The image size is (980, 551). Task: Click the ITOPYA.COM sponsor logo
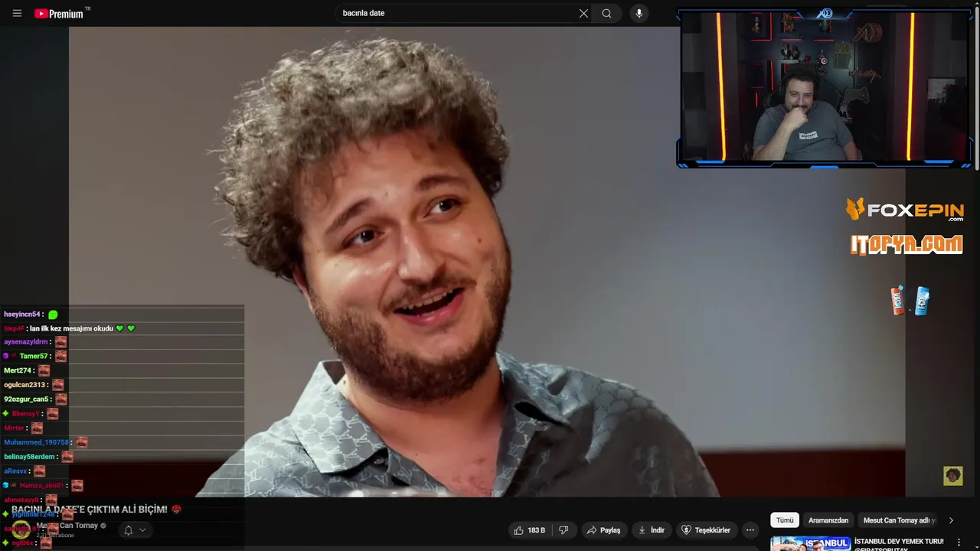(906, 245)
